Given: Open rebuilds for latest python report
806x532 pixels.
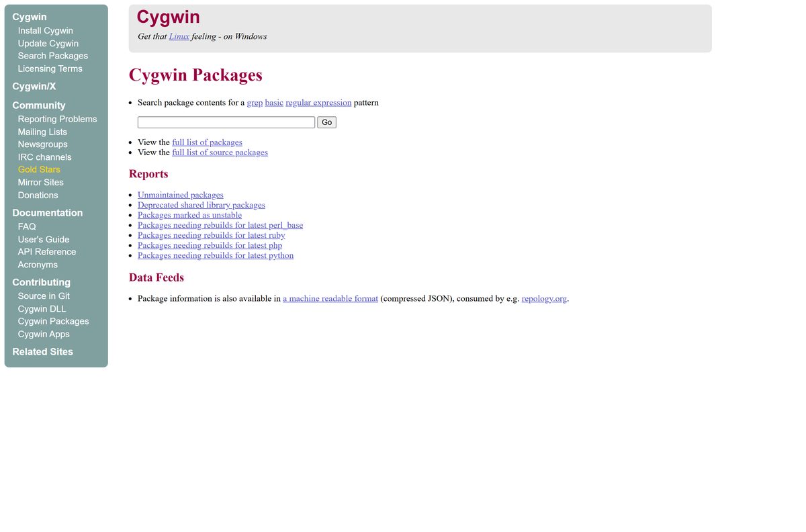Looking at the screenshot, I should 216,255.
